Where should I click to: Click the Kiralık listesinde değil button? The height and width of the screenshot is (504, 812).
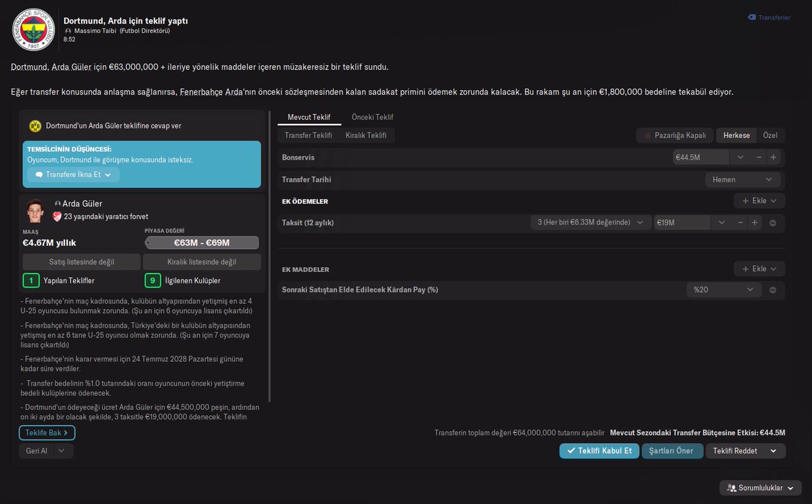[x=202, y=262]
